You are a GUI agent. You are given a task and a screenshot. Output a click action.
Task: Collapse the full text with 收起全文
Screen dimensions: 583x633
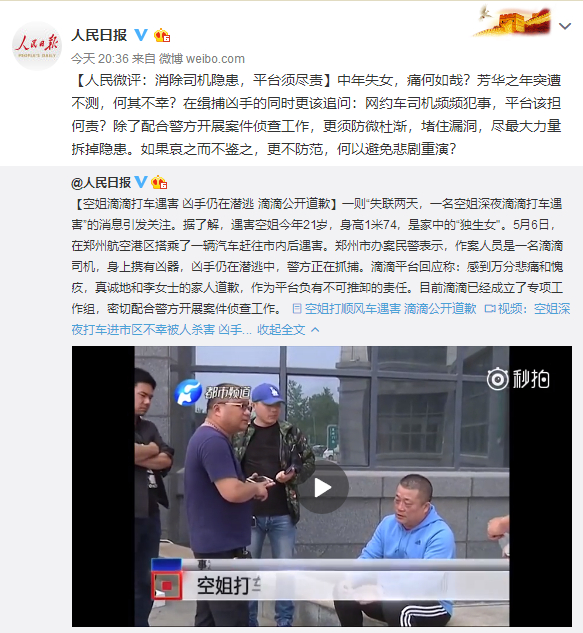pos(281,330)
